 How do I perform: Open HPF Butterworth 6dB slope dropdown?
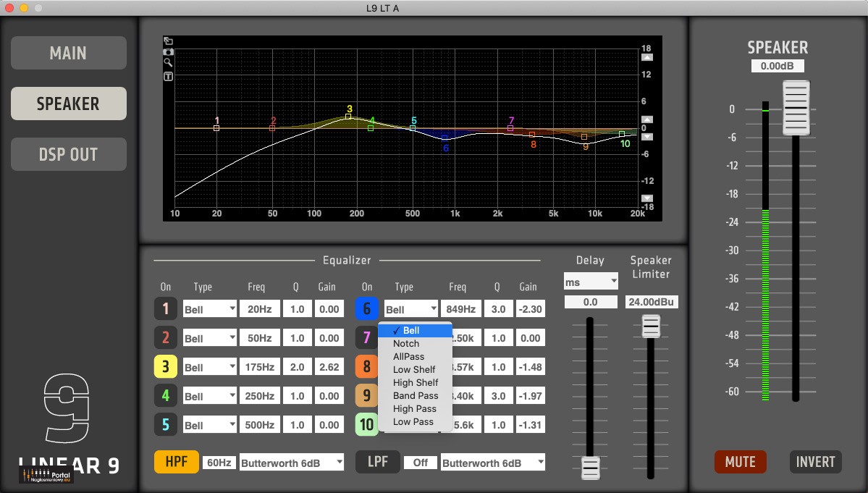292,463
